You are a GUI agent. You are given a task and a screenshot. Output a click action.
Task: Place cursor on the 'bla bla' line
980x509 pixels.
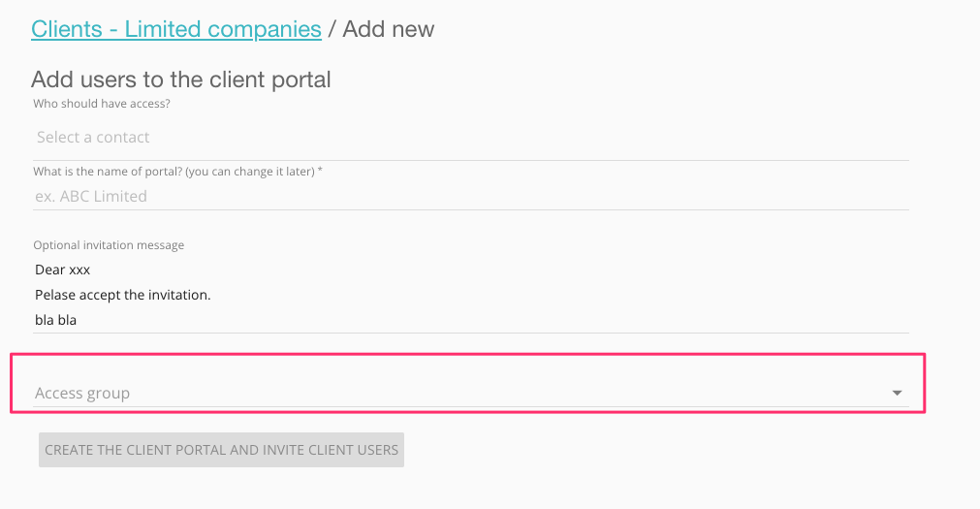pyautogui.click(x=55, y=318)
